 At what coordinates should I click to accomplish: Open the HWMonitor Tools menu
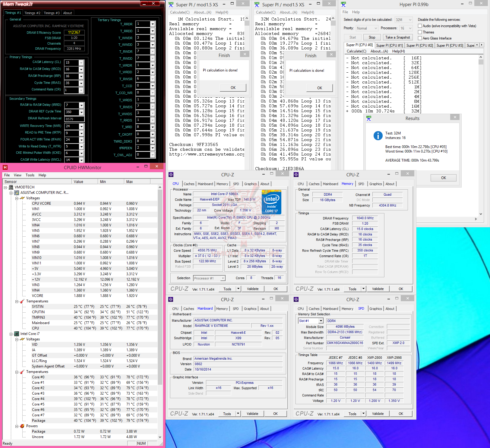pyautogui.click(x=30, y=175)
